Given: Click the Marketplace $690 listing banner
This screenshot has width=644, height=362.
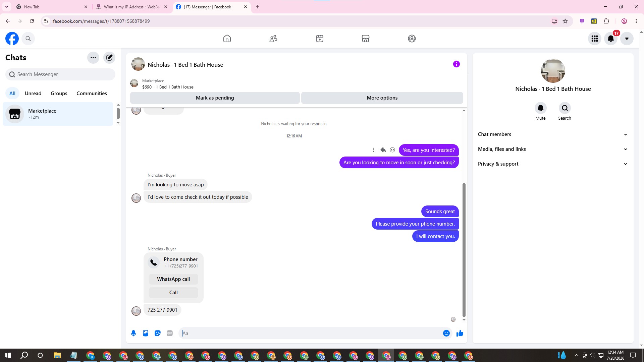Looking at the screenshot, I should [297, 84].
